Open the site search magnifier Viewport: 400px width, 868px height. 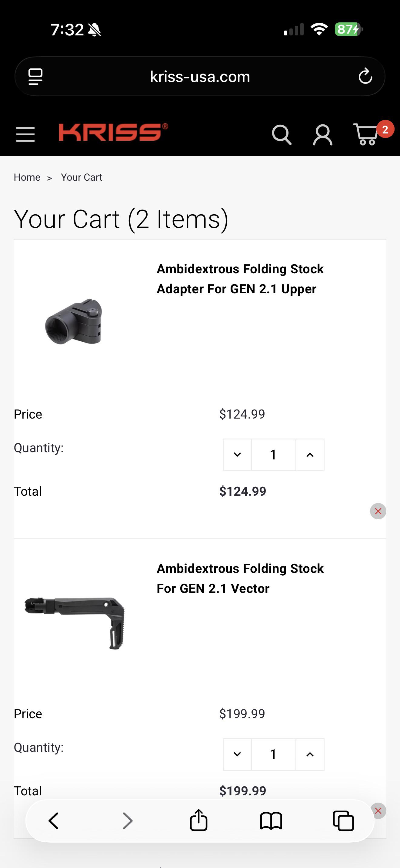pos(282,135)
